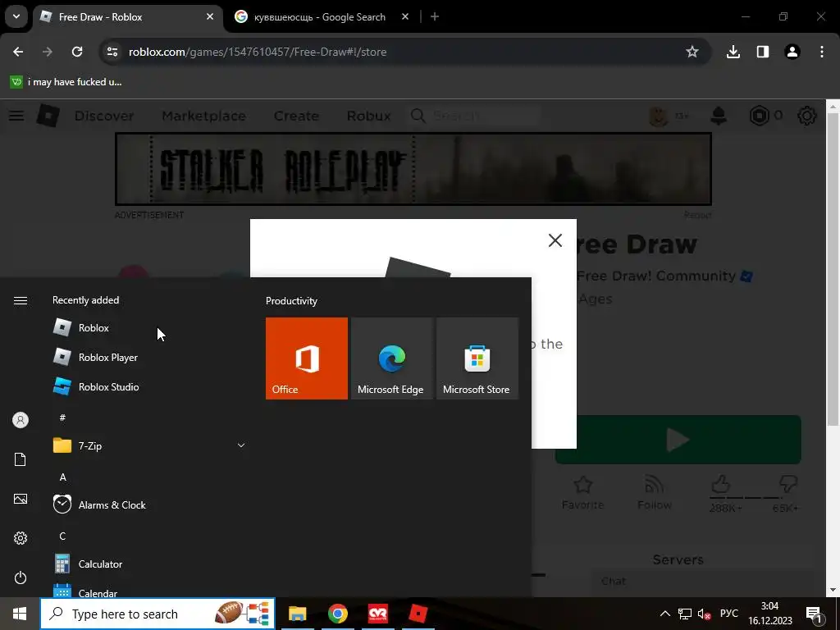The image size is (840, 630).
Task: Open Chrome three-dot menu
Action: (x=822, y=52)
